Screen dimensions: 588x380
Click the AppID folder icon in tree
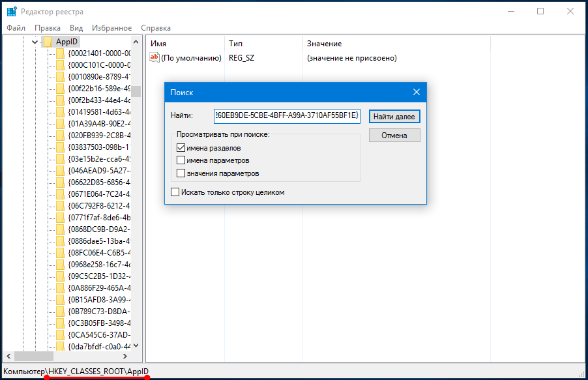[47, 42]
